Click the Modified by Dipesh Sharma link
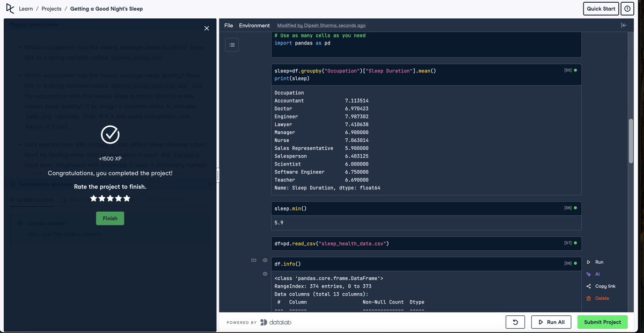 tap(321, 25)
